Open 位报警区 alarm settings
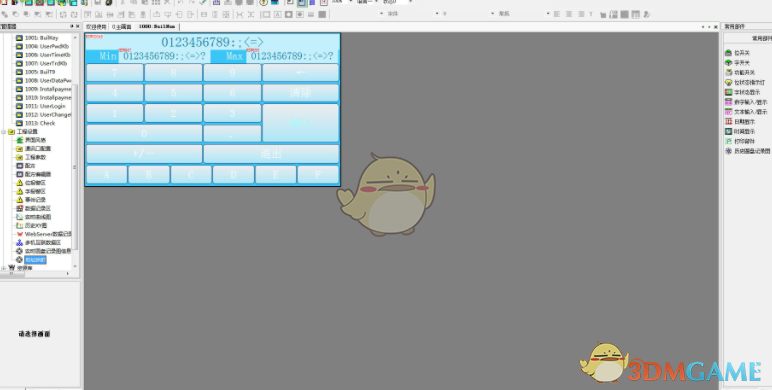Viewport: 772px width, 390px height. 32,183
